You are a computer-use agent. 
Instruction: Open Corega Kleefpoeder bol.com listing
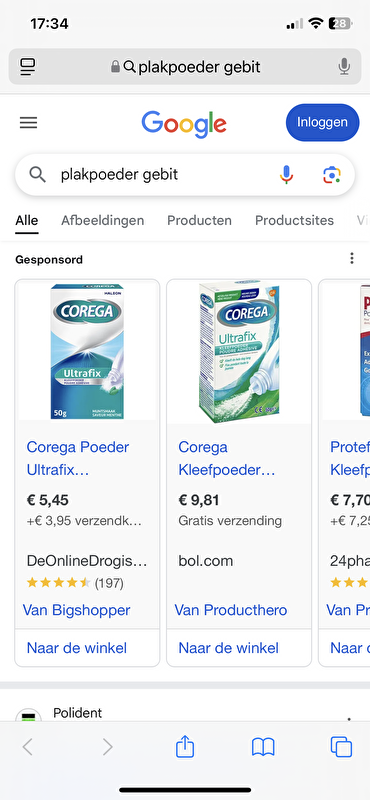227,458
